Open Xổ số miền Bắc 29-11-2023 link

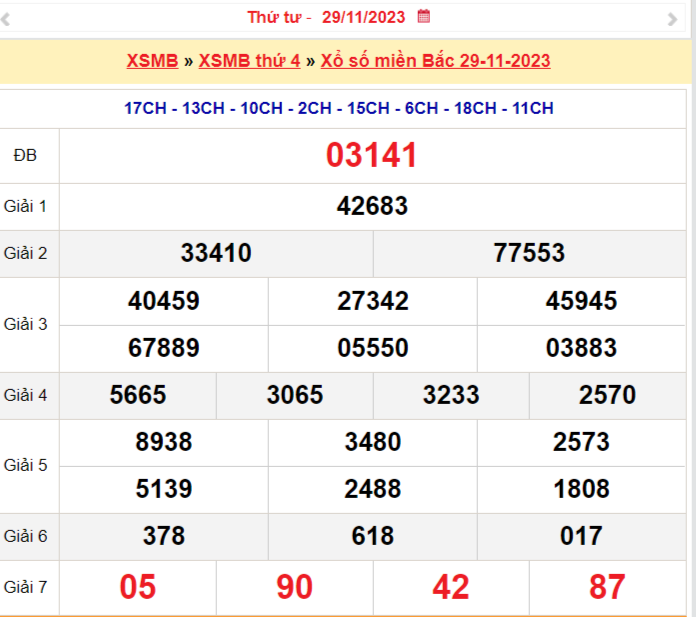[x=435, y=61]
